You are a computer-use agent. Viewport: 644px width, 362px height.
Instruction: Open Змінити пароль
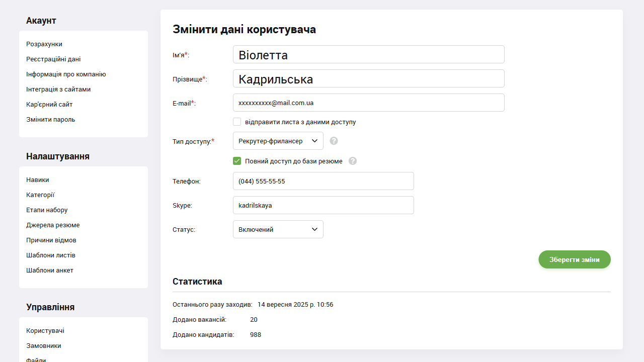(x=50, y=119)
